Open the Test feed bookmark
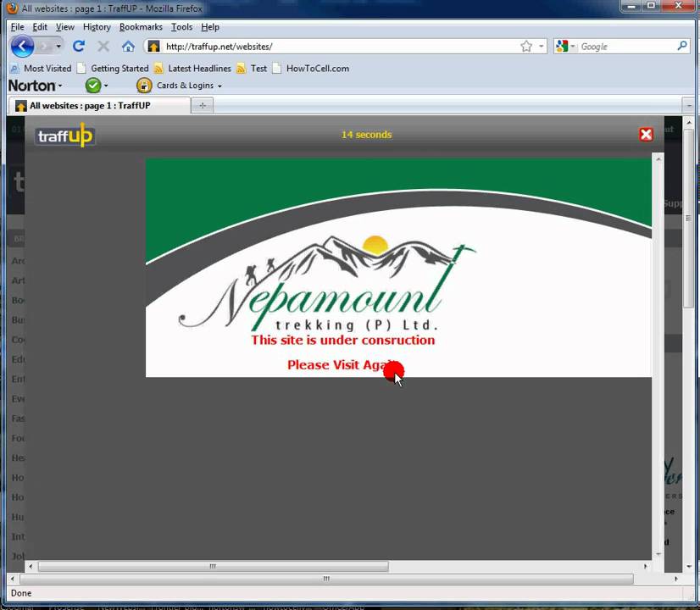Image resolution: width=700 pixels, height=610 pixels. [x=253, y=69]
